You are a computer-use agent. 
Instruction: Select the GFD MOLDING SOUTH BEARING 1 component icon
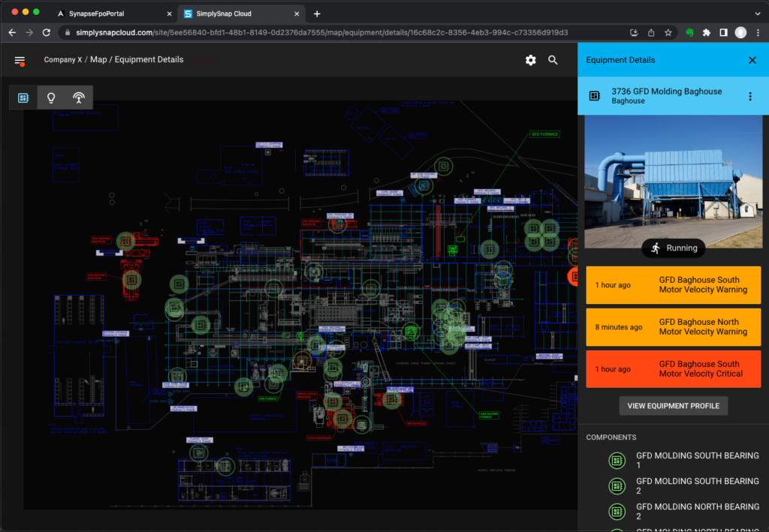pos(617,460)
